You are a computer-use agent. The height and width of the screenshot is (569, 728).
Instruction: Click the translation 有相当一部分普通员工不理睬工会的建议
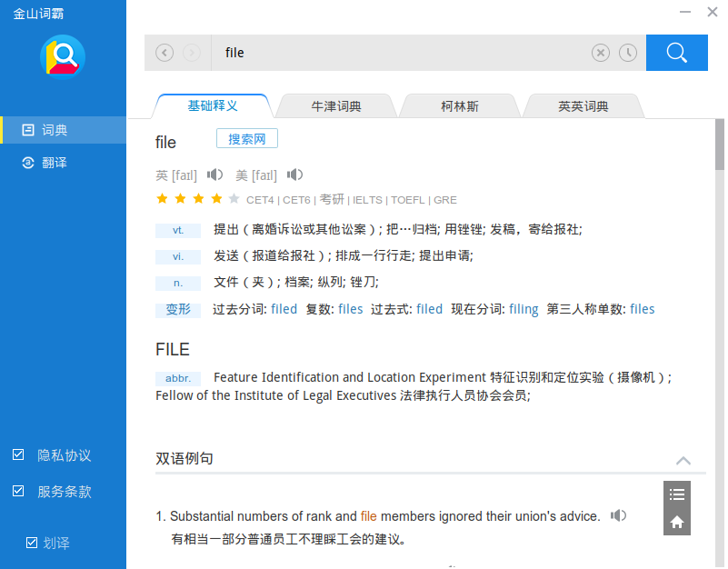[288, 539]
